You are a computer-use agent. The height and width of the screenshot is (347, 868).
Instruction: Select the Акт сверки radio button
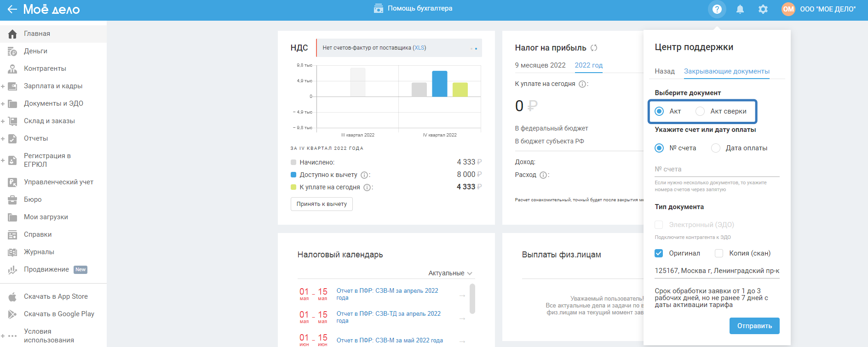click(x=700, y=111)
